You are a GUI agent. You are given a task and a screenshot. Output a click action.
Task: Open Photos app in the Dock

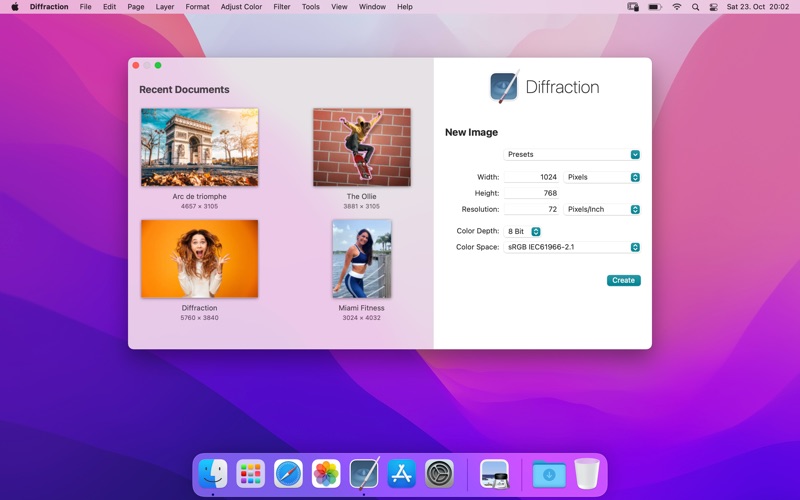pos(326,473)
